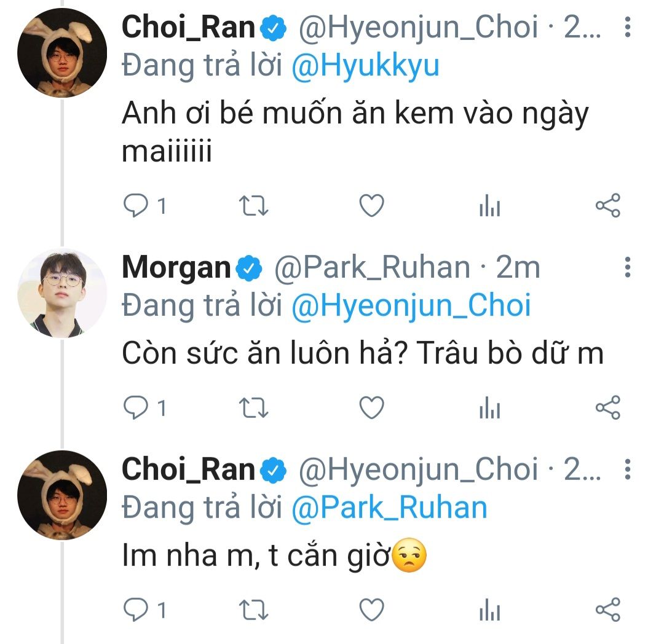Like Morgan's reply with the heart icon
The width and height of the screenshot is (664, 644).
pyautogui.click(x=371, y=408)
